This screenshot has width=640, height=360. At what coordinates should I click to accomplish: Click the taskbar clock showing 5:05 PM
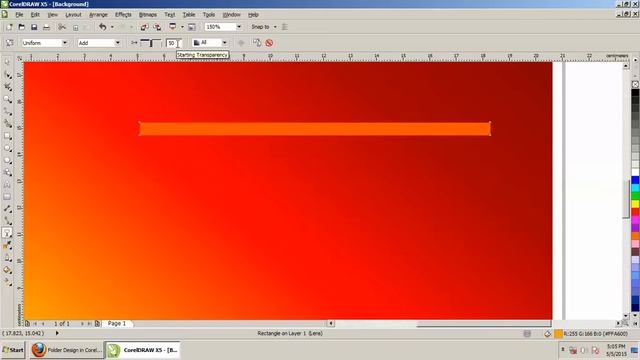click(616, 347)
